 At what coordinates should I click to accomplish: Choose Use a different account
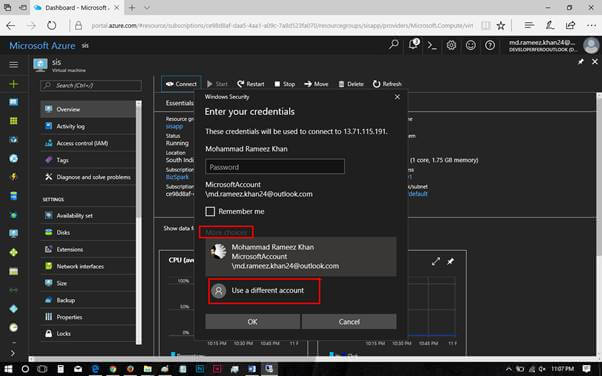coord(264,291)
